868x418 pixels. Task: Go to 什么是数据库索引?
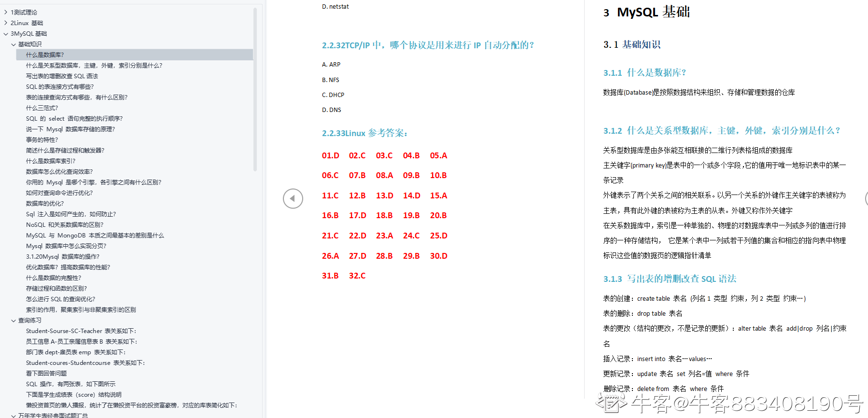(51, 161)
